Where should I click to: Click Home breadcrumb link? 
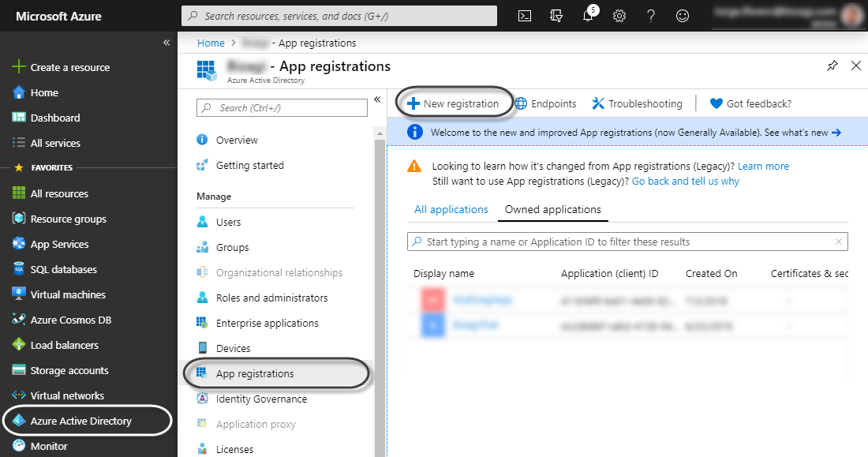coord(211,43)
